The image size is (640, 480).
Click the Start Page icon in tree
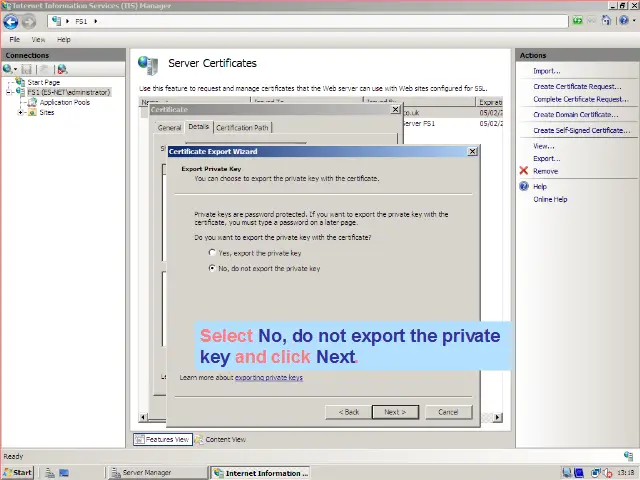20,82
